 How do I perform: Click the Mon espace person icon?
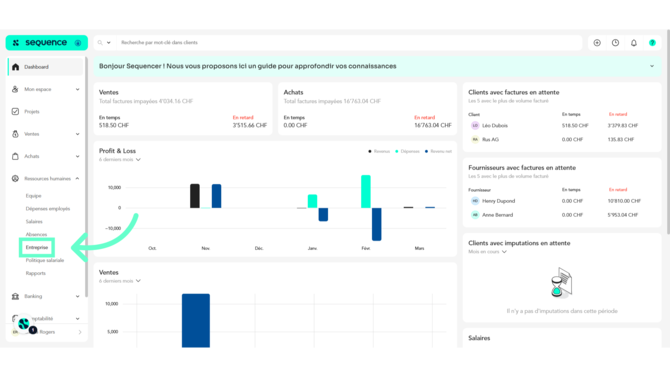15,89
